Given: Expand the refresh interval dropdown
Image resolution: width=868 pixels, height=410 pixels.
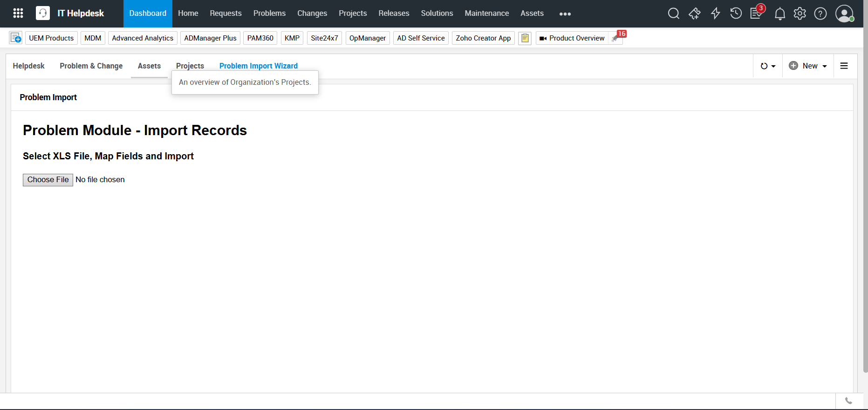Looking at the screenshot, I should click(768, 66).
